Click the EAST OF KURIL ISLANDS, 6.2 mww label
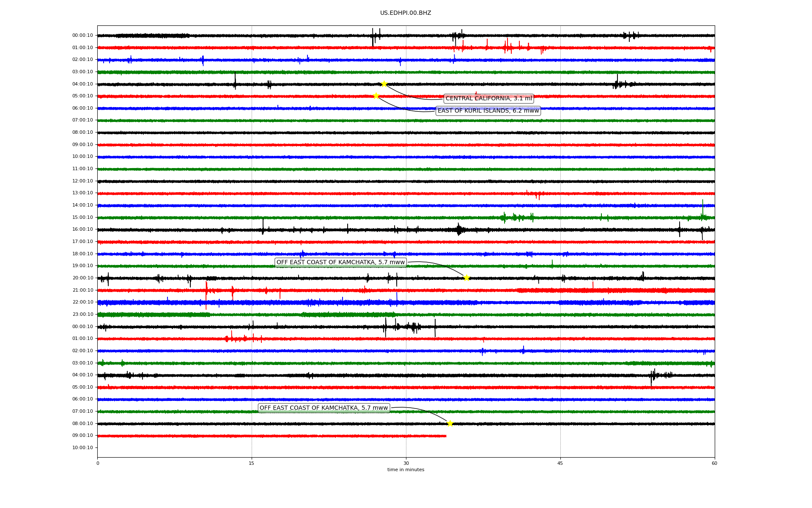Screen dimensions: 812x508 (x=488, y=111)
